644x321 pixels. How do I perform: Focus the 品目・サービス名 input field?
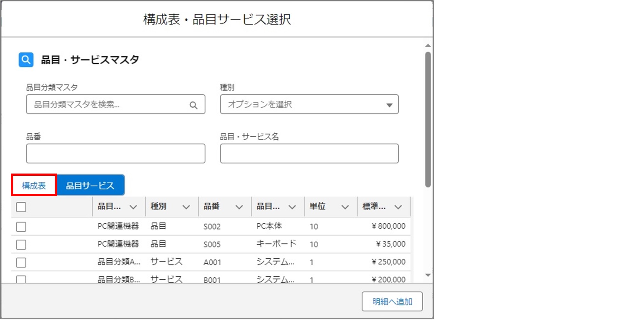(309, 154)
